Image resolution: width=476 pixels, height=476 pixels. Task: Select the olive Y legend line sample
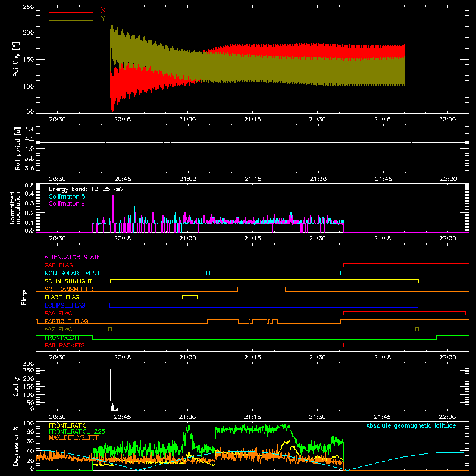tap(71, 21)
